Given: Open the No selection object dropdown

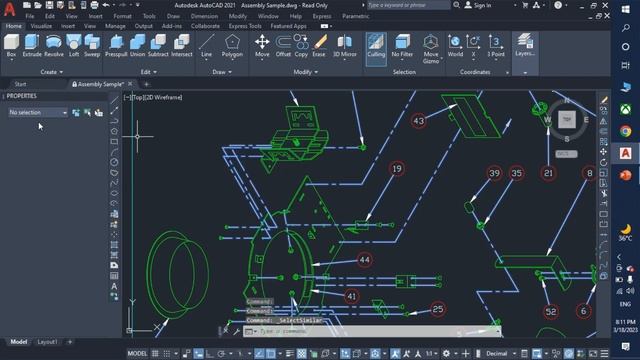Looking at the screenshot, I should coord(38,112).
